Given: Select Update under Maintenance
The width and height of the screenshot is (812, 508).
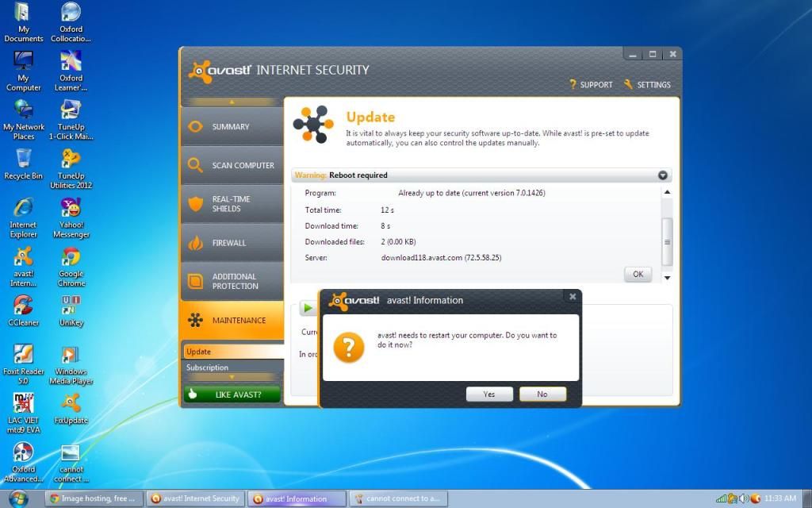Looking at the screenshot, I should tap(233, 352).
